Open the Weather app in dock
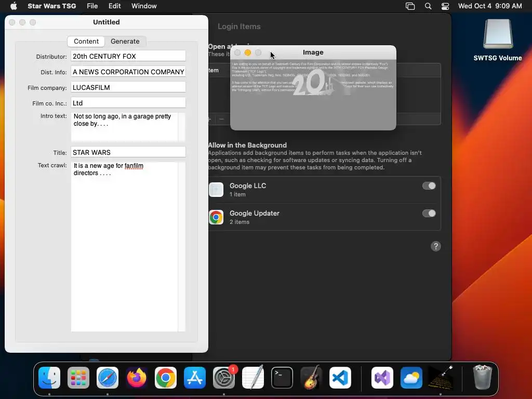 [x=411, y=378]
